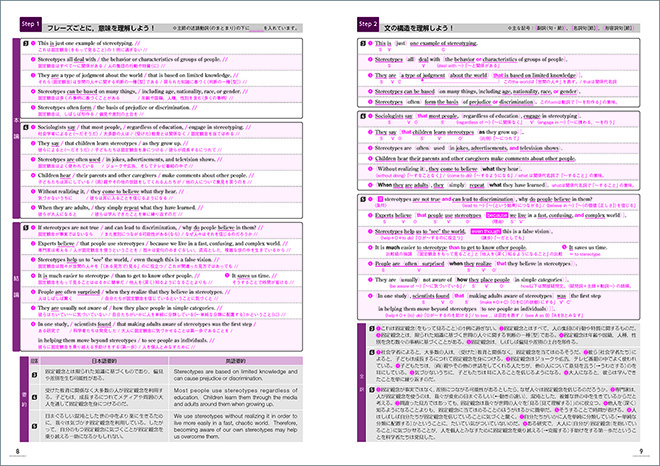Select "They are a type of judgment" in Step 1
660x466 pixels.
138,75
